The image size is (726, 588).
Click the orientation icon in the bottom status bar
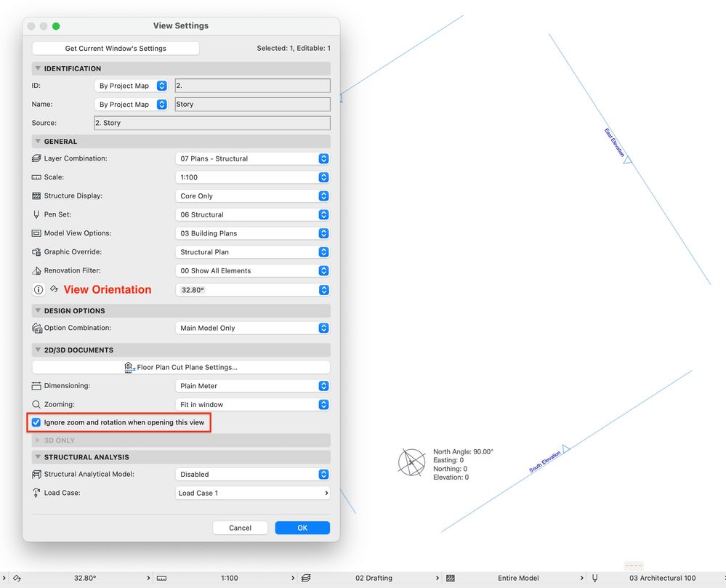click(17, 578)
